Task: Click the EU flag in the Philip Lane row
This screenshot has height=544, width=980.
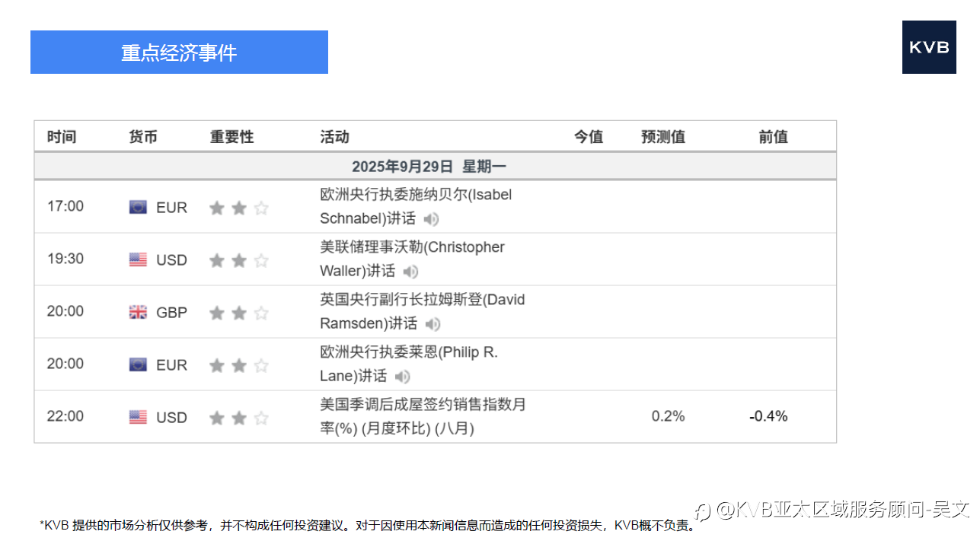Action: [x=138, y=364]
